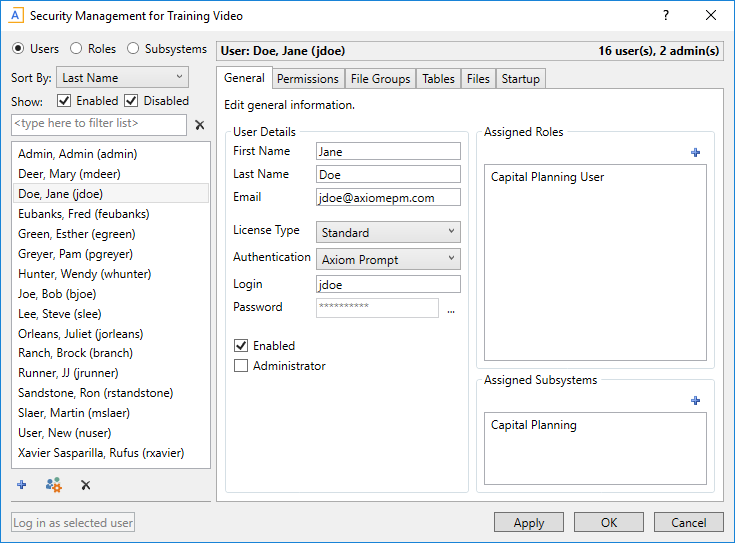735x543 pixels.
Task: Open the Sort By dropdown
Action: [121, 77]
